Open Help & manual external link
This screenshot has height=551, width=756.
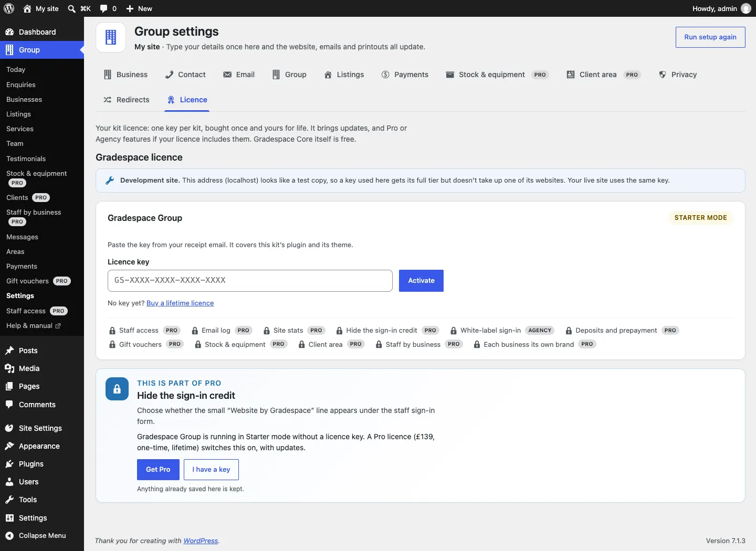pos(34,326)
